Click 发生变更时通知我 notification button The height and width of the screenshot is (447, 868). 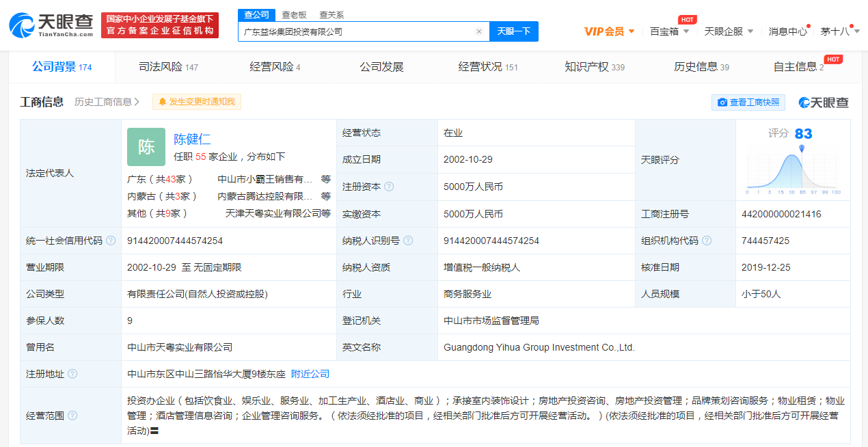pos(197,102)
